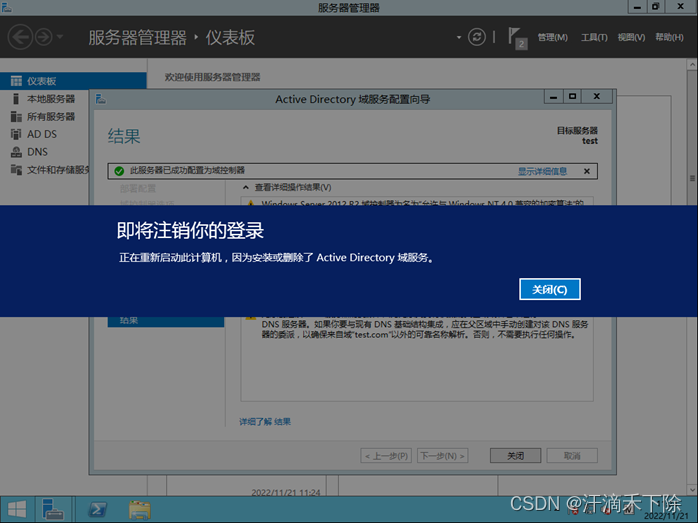Viewport: 698px width, 523px height.
Task: Open the 管理(M) menu
Action: pos(552,37)
